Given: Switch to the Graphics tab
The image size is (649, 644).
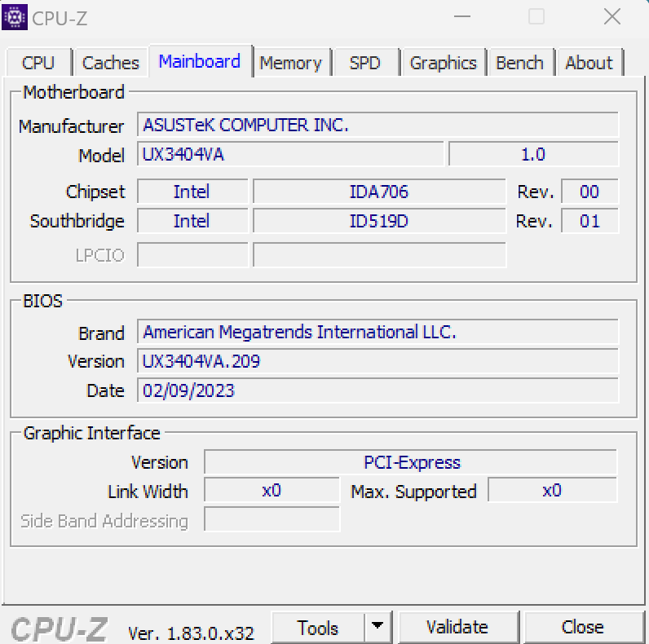Looking at the screenshot, I should click(443, 63).
